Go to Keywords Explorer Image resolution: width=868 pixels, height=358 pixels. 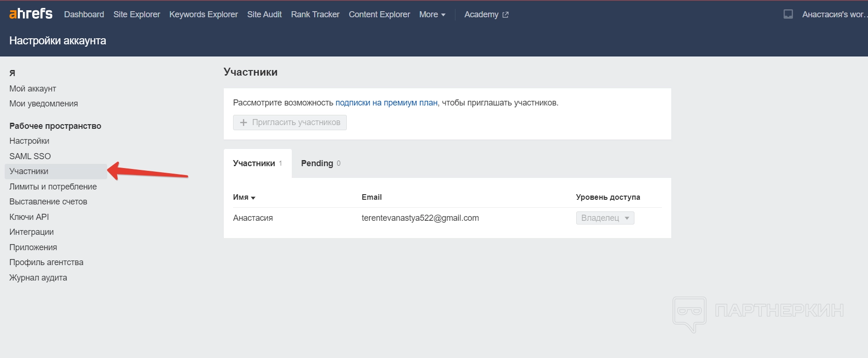point(203,14)
